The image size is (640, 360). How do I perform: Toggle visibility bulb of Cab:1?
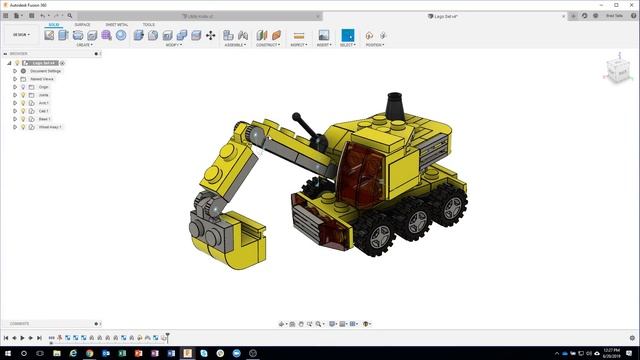click(23, 111)
